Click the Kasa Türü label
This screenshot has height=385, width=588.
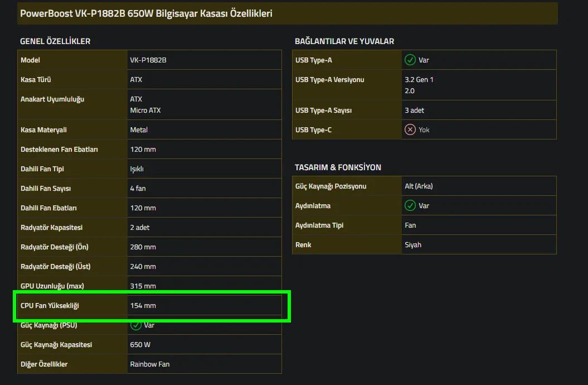coord(36,80)
